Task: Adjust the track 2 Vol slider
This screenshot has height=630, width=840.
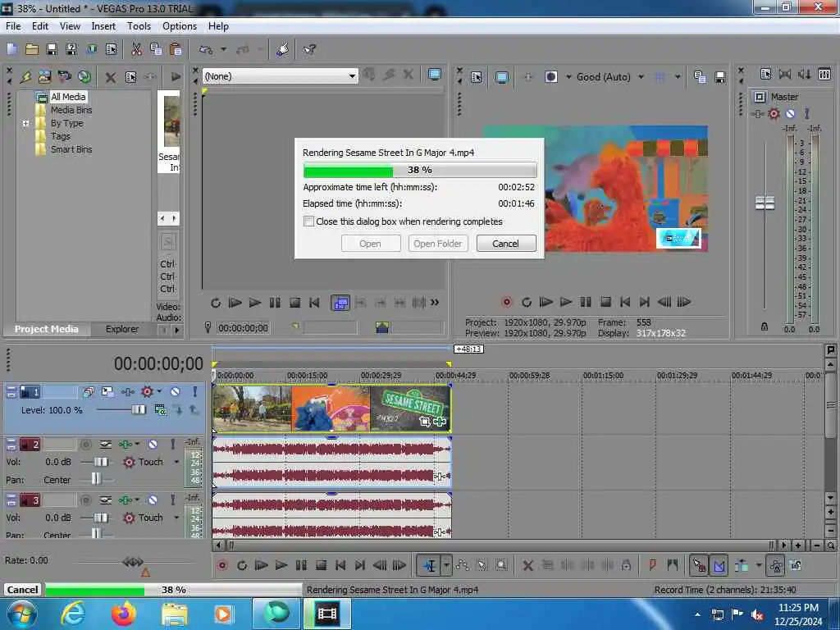Action: point(101,462)
